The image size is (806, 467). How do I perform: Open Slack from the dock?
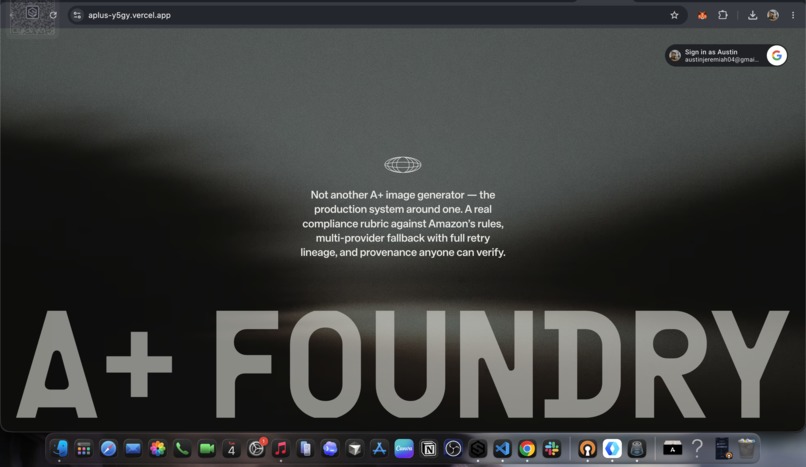(x=552, y=449)
